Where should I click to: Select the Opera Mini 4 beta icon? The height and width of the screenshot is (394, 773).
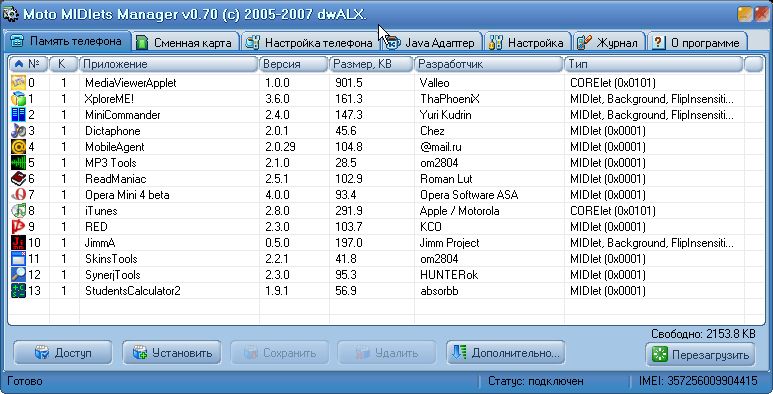[x=18, y=195]
